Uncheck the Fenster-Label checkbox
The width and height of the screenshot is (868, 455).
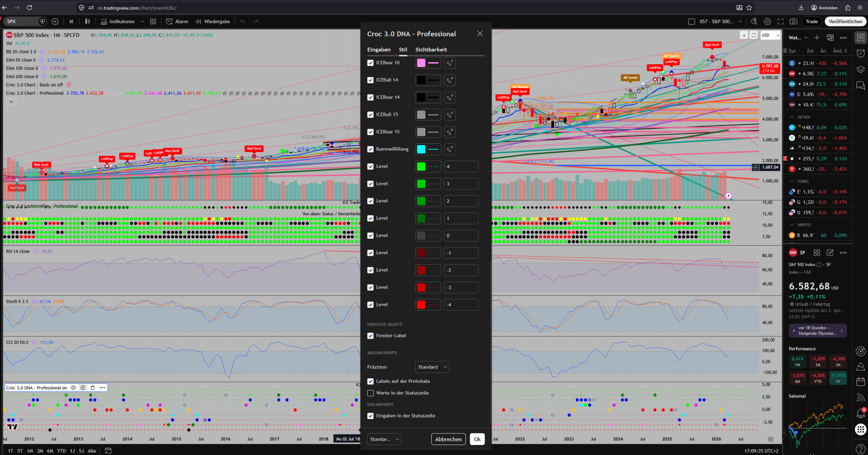(370, 336)
